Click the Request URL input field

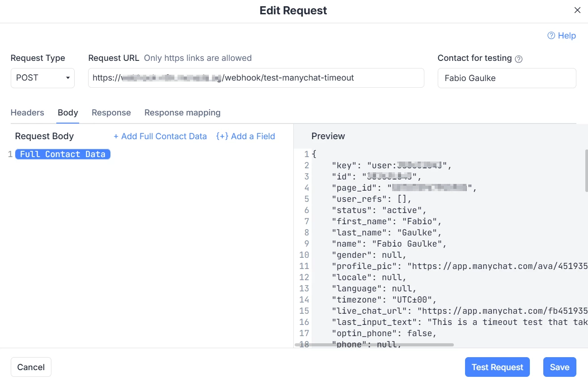[x=256, y=78]
